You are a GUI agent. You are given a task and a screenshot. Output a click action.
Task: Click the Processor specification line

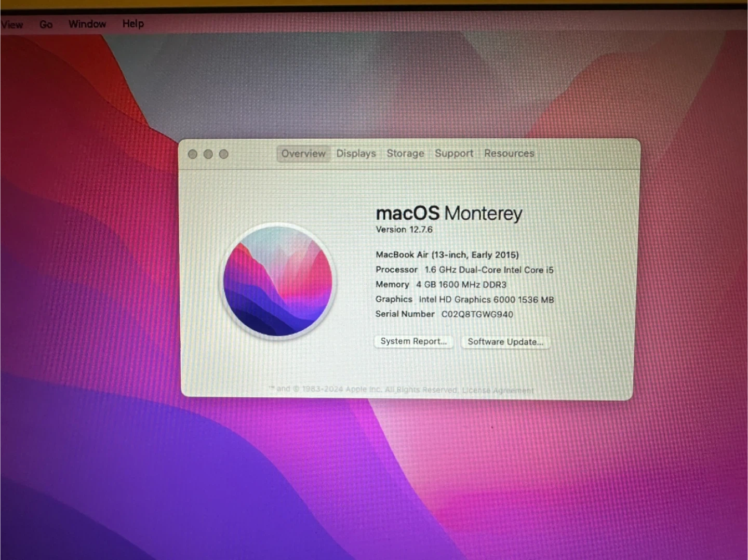tap(464, 270)
